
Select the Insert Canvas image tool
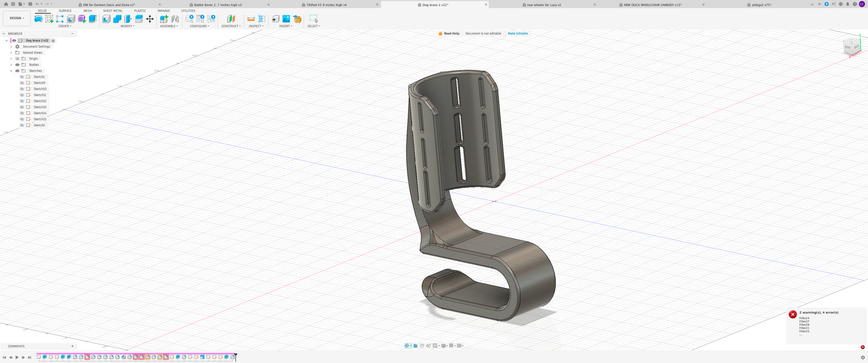287,19
